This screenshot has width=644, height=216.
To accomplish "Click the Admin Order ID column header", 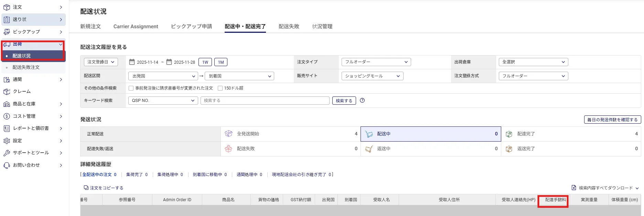I will click(177, 200).
